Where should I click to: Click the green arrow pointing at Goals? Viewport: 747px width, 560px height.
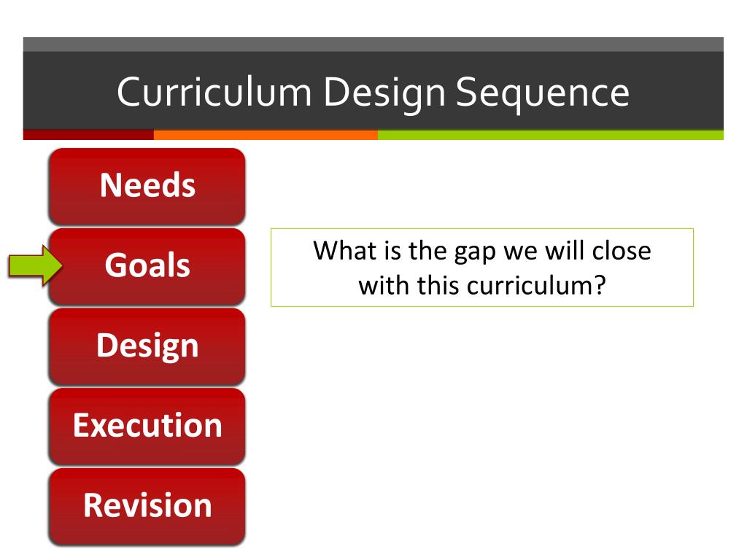pos(36,265)
